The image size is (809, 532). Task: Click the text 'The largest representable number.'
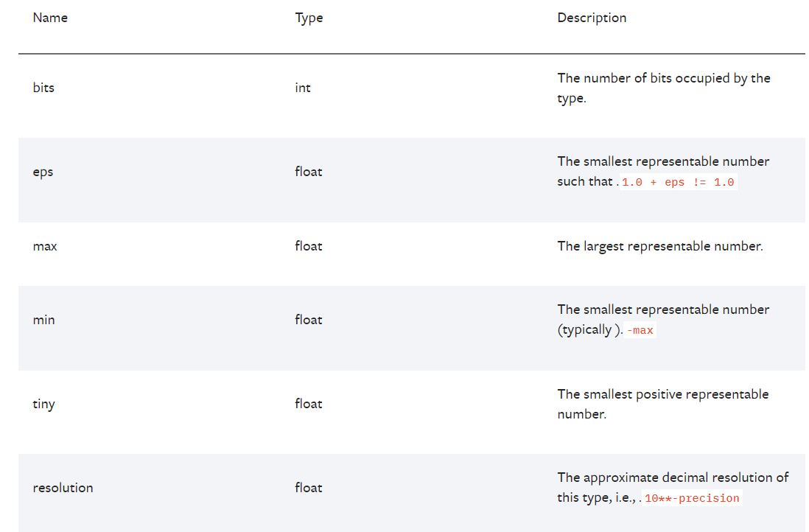660,246
